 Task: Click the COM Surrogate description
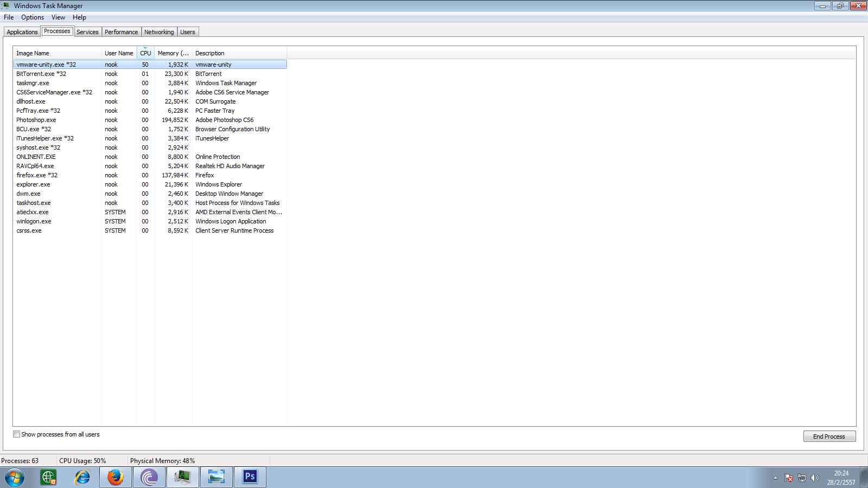click(215, 101)
